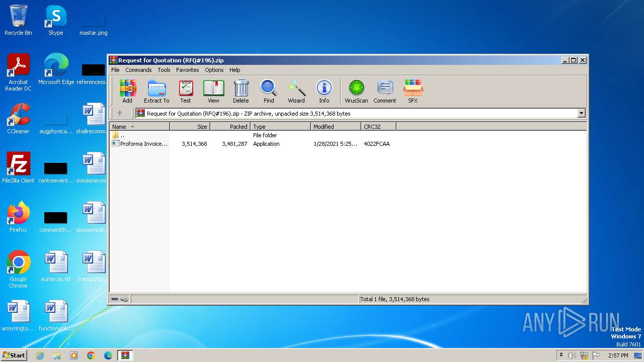Viewport: 644px width, 362px height.
Task: Sort by Type column header
Action: (280, 126)
